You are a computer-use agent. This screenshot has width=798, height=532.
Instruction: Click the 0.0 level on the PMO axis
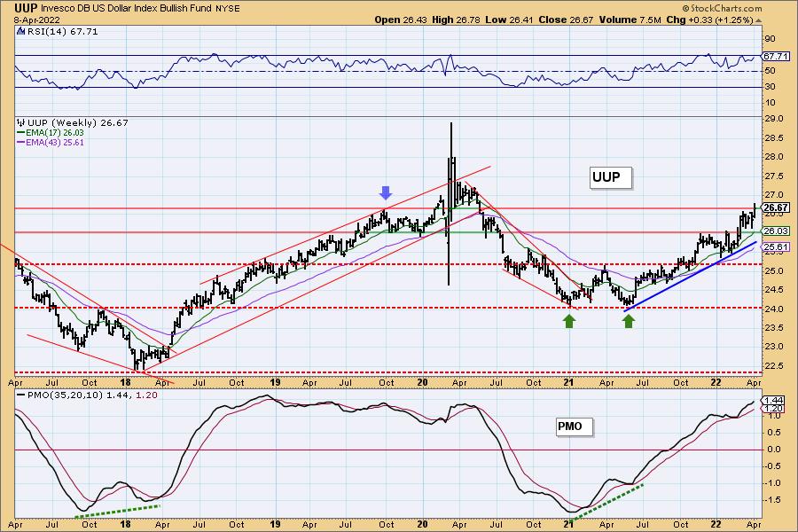coord(774,449)
